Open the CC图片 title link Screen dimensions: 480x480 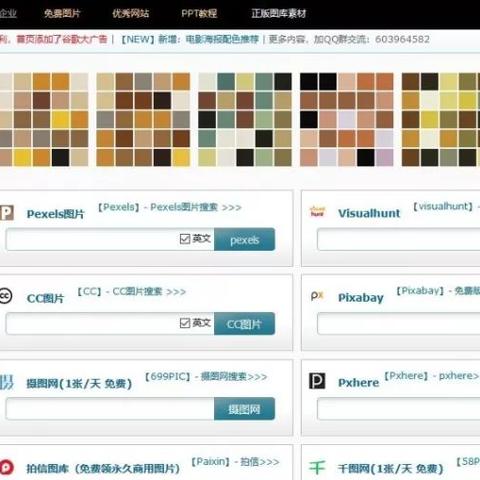point(45,298)
